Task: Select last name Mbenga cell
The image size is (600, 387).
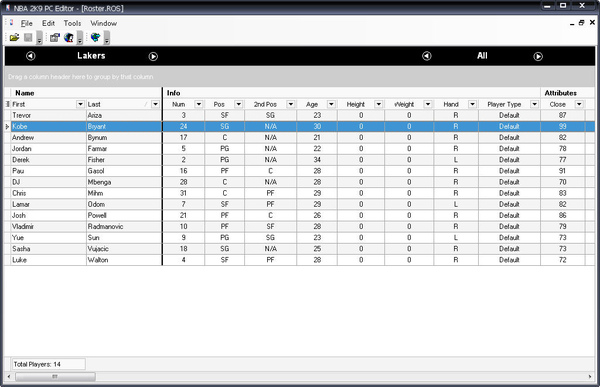Action: 124,182
